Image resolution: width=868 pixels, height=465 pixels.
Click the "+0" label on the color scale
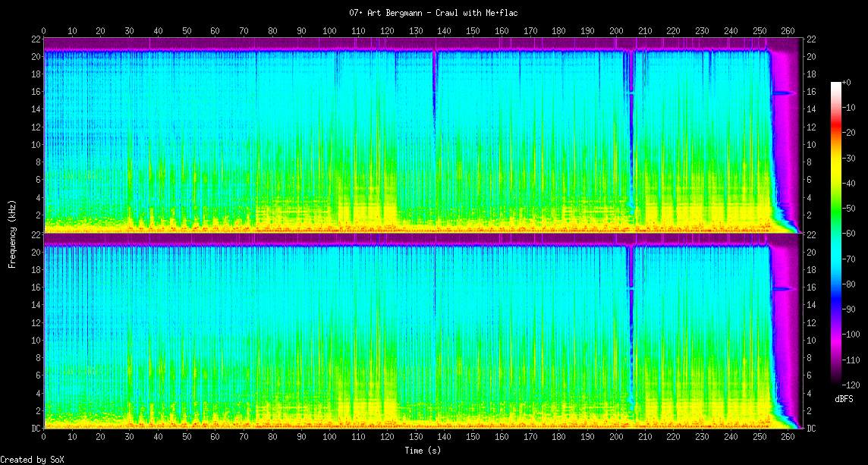pos(848,82)
